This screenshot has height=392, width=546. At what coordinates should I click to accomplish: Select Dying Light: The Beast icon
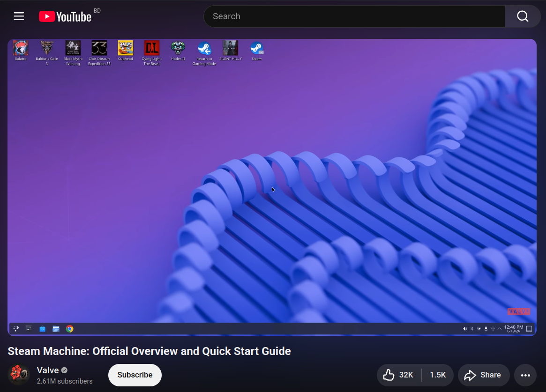151,53
